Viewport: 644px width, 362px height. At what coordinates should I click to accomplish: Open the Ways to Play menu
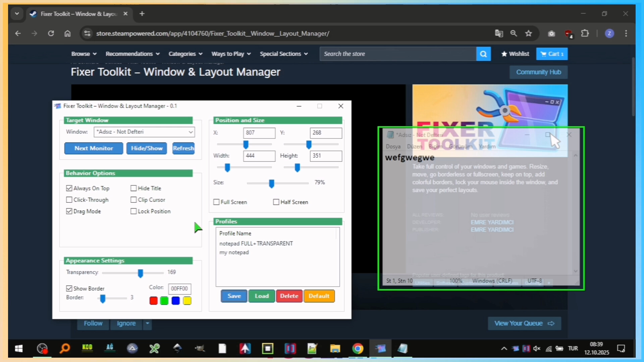pos(231,54)
